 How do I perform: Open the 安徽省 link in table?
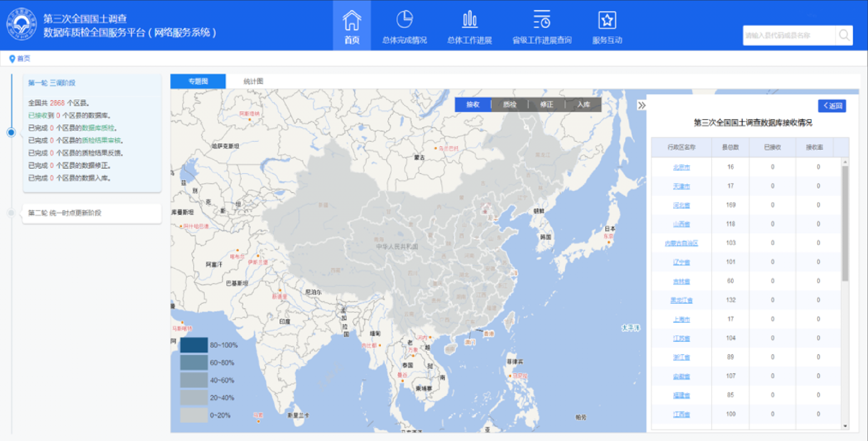[x=681, y=376]
